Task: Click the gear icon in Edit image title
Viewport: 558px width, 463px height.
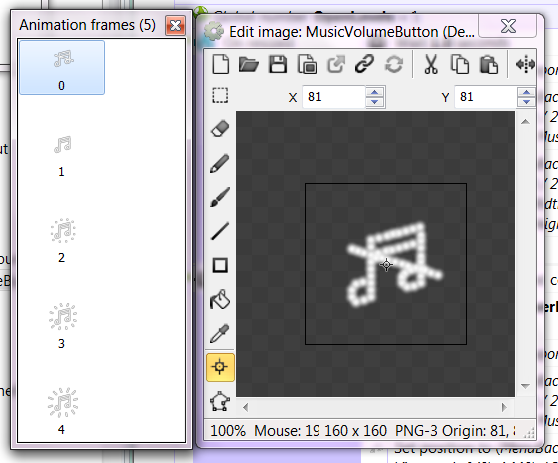Action: (214, 32)
